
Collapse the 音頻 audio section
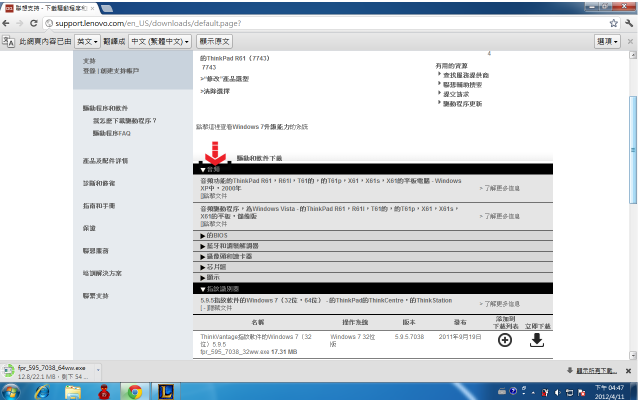(x=373, y=169)
